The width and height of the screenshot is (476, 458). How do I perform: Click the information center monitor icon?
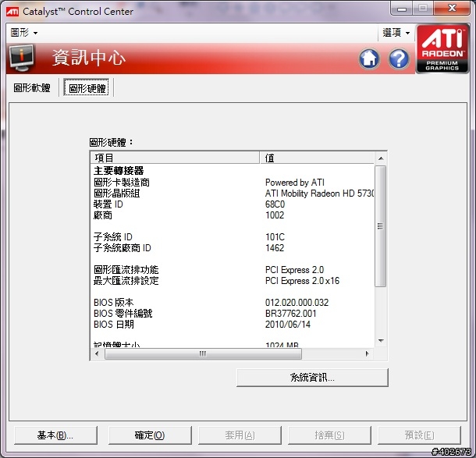(21, 58)
